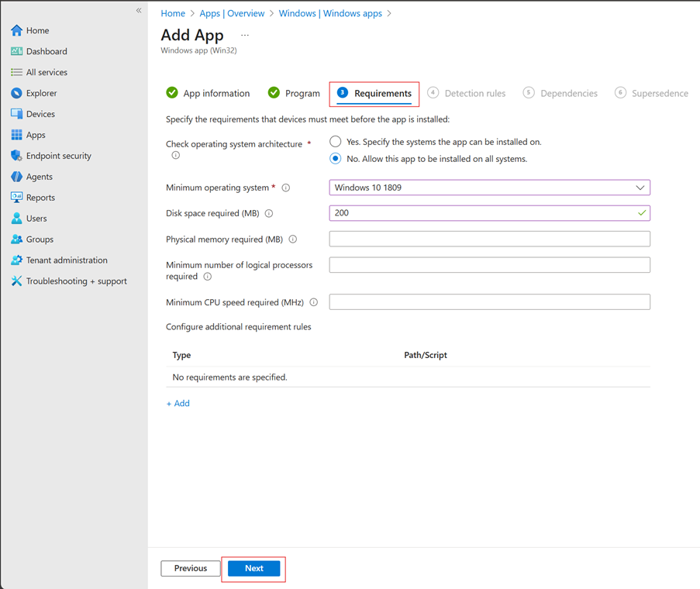The height and width of the screenshot is (589, 700).
Task: Select Yes to specify supported systems
Action: pyautogui.click(x=334, y=141)
